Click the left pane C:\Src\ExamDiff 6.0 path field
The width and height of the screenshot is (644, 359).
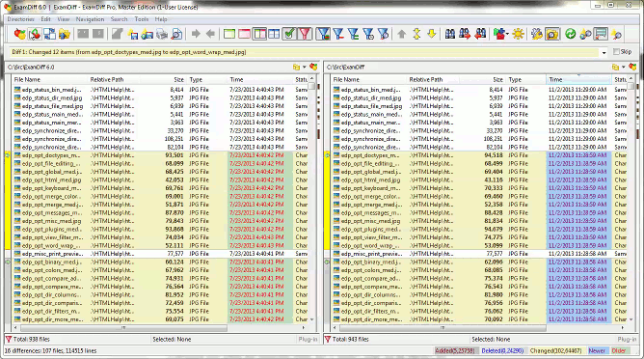(148, 67)
